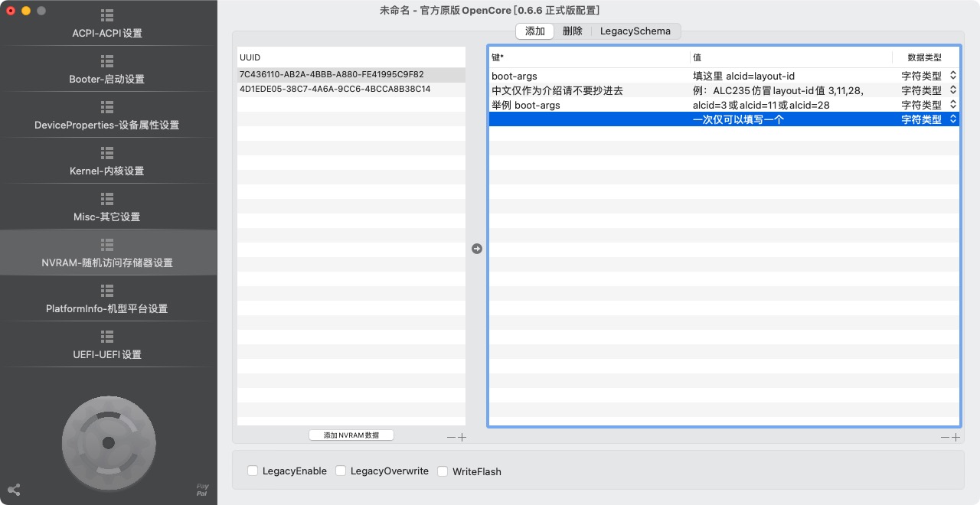Click minus icon under the UUID list
Screen dimensions: 980x505
(452, 438)
